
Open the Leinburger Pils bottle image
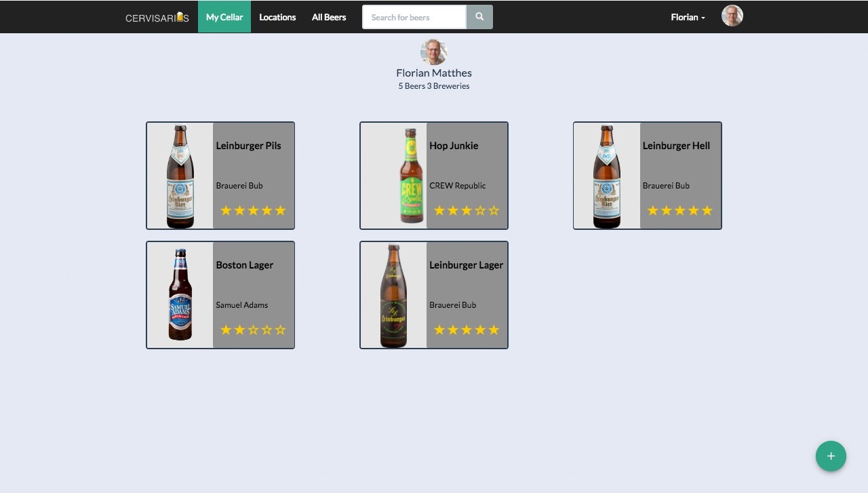(180, 176)
